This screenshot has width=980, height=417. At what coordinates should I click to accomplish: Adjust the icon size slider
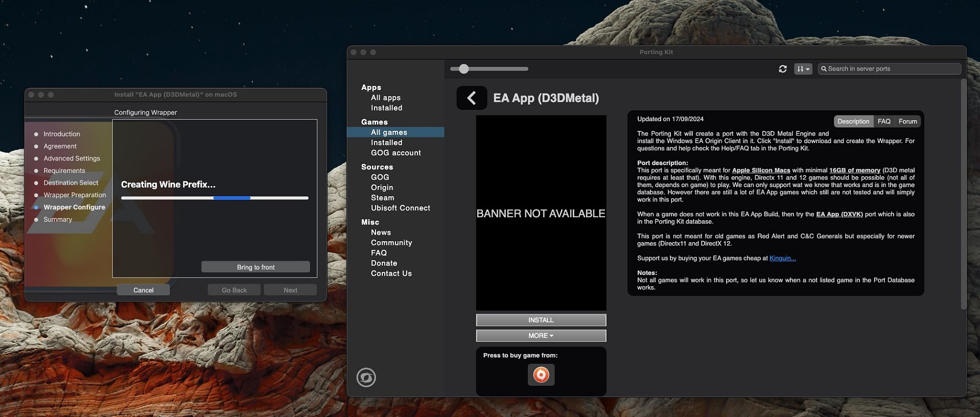tap(463, 68)
